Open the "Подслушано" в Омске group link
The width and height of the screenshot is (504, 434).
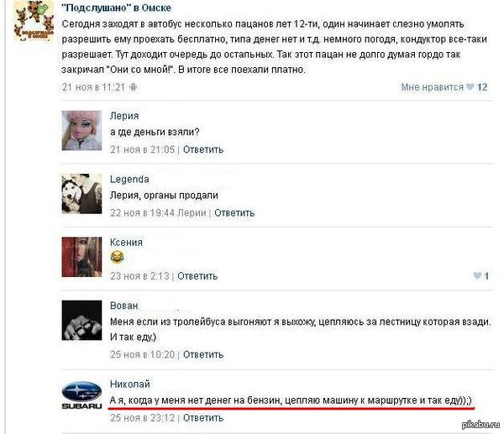(117, 8)
